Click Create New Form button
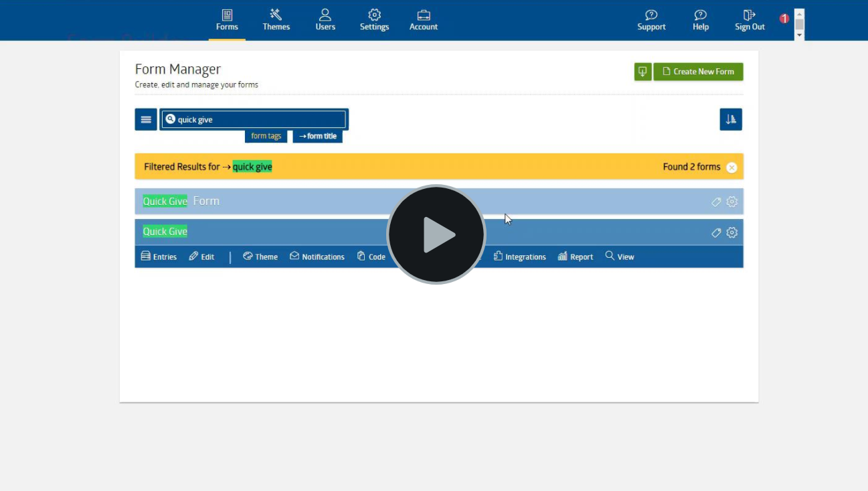The width and height of the screenshot is (868, 491). click(x=698, y=72)
